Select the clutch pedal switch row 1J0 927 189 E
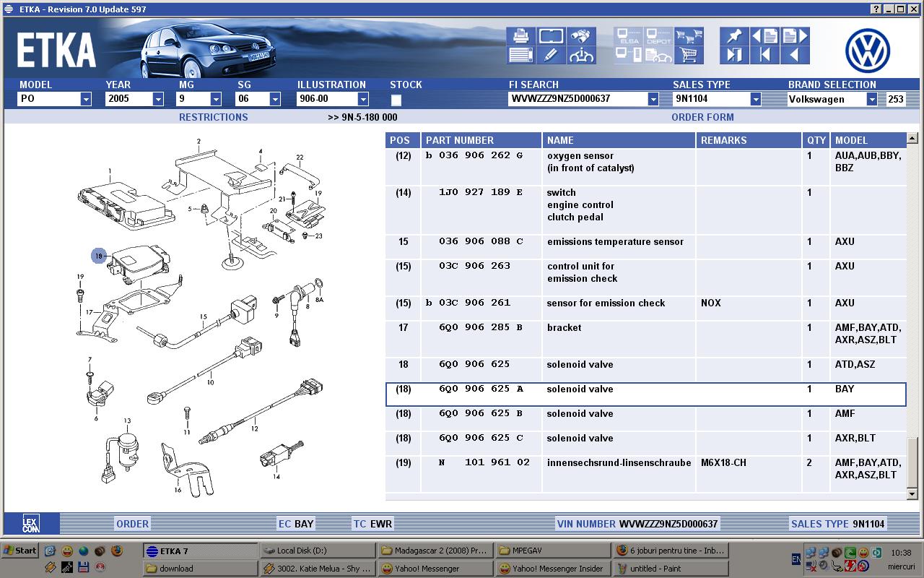 (645, 210)
